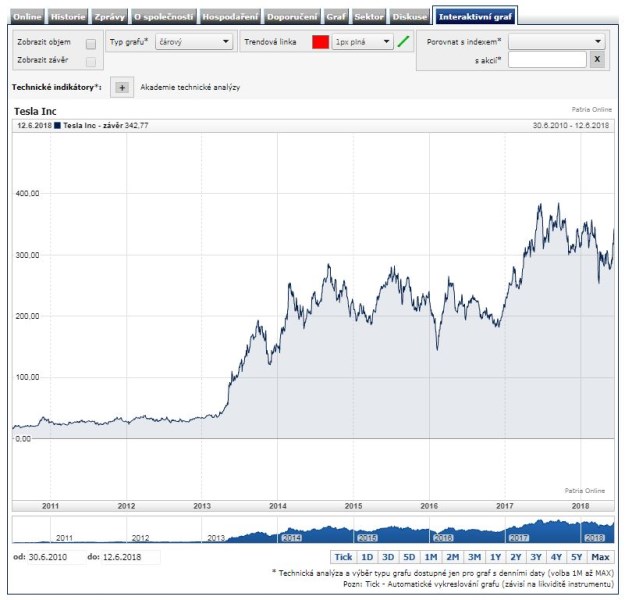
Task: Open the Porovnat s indexem dropdown
Action: 557,42
